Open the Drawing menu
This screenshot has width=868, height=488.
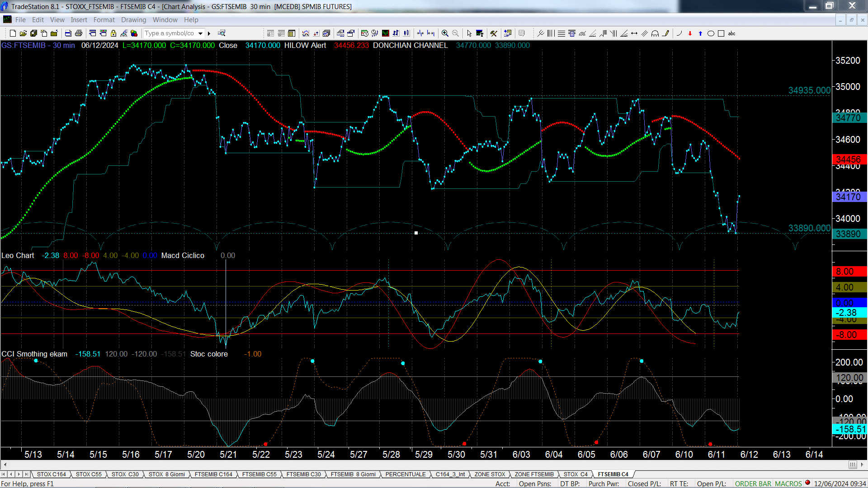pyautogui.click(x=133, y=20)
